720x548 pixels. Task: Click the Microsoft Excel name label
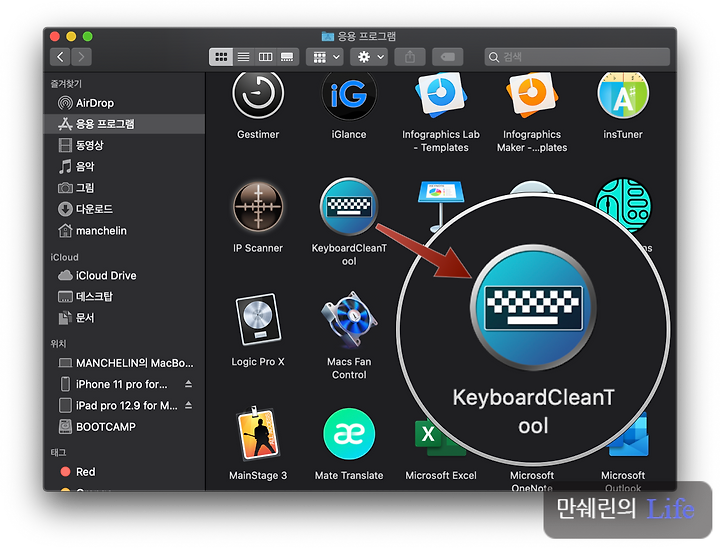pos(441,475)
